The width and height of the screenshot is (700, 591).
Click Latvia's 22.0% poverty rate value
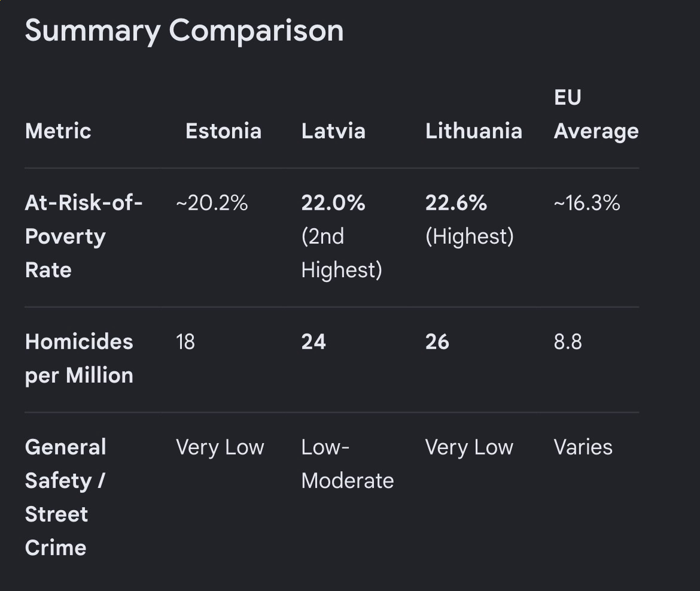(x=333, y=203)
